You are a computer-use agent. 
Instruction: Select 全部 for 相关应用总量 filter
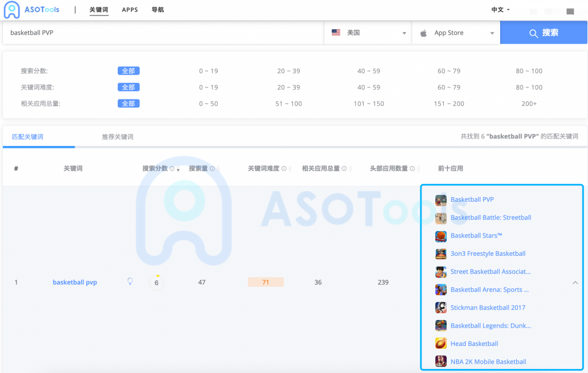129,103
